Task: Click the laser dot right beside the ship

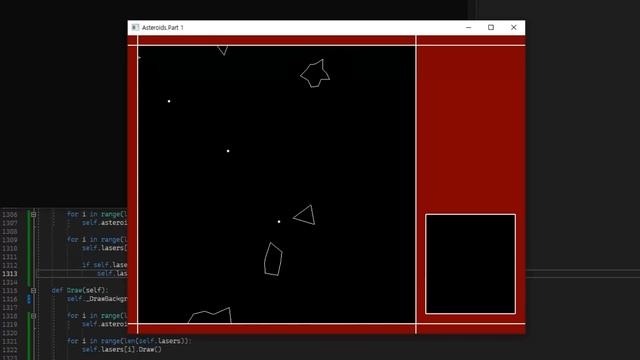Action: point(279,222)
